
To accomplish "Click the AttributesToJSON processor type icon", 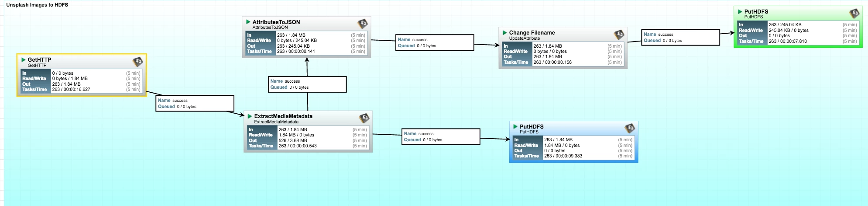I will click(x=362, y=24).
